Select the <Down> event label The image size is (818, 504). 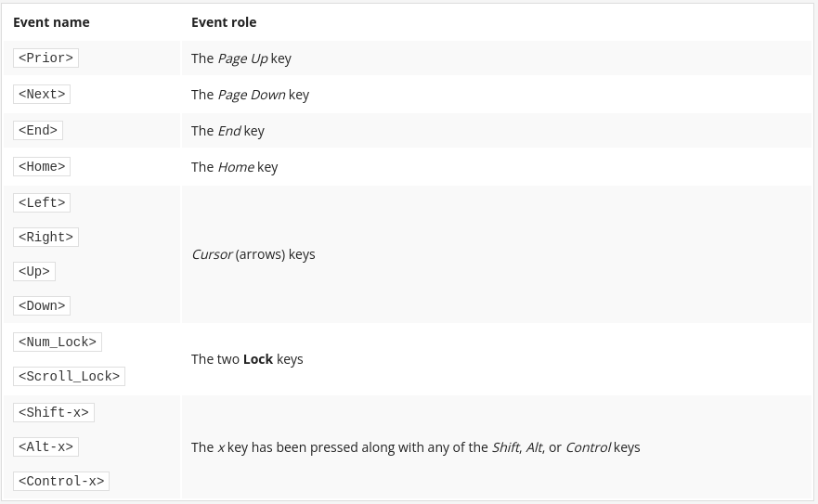pos(42,306)
